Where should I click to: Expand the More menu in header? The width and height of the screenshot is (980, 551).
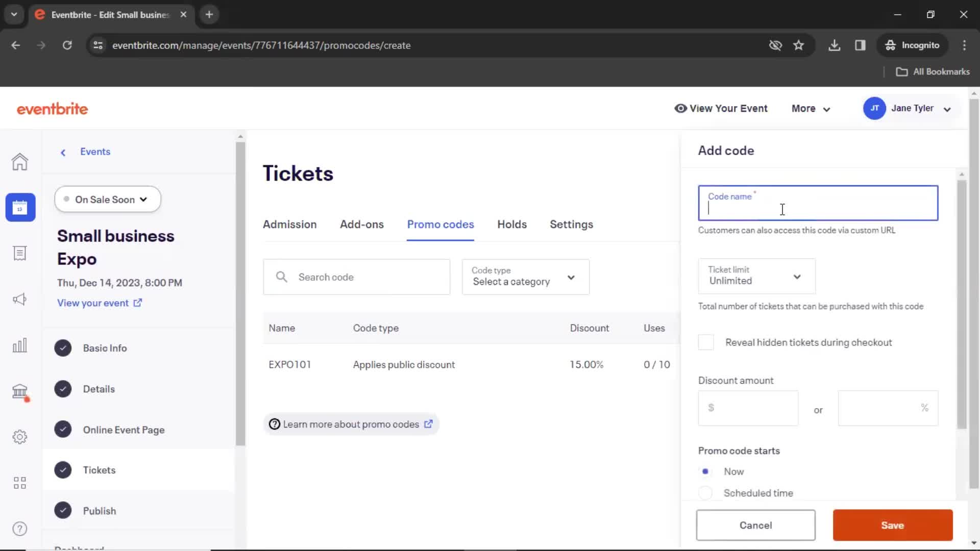(811, 109)
